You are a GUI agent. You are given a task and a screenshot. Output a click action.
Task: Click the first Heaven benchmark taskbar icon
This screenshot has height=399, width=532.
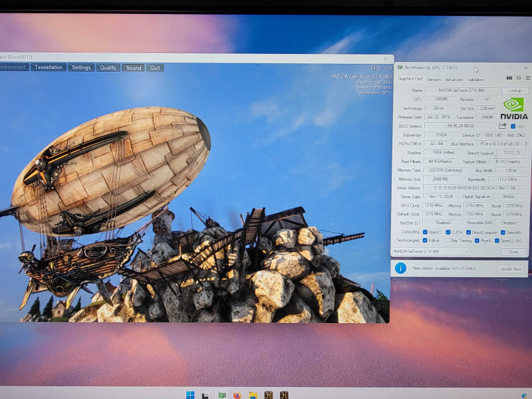269,395
